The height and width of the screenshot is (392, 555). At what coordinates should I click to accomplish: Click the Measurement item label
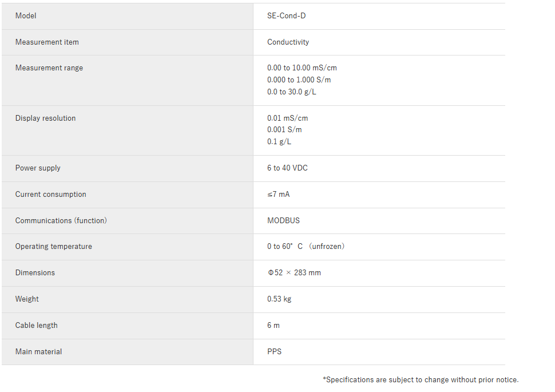pos(47,42)
